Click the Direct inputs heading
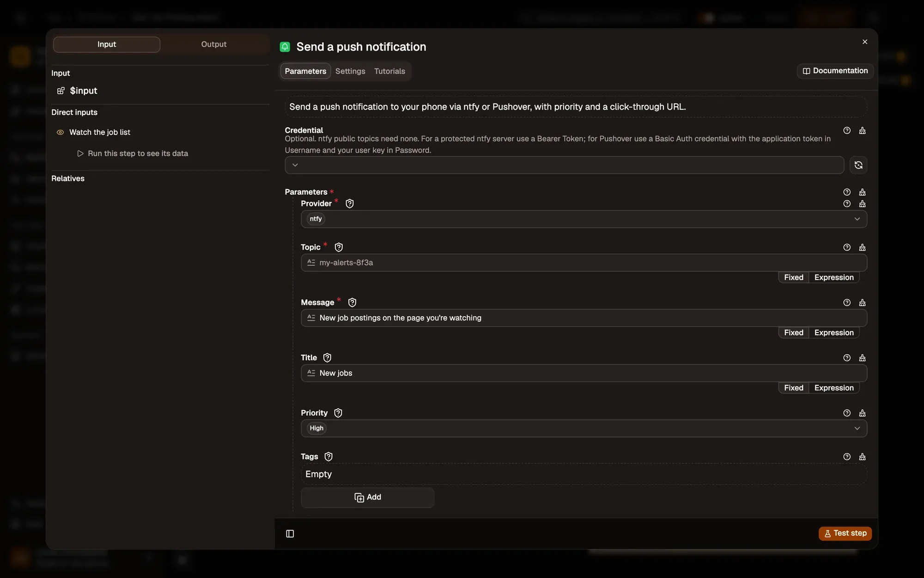 [x=74, y=112]
